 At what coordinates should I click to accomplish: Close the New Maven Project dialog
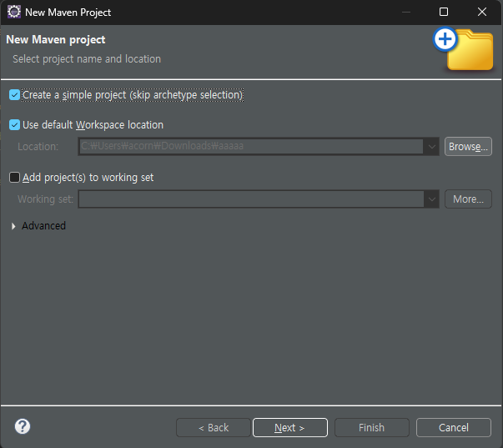[482, 12]
